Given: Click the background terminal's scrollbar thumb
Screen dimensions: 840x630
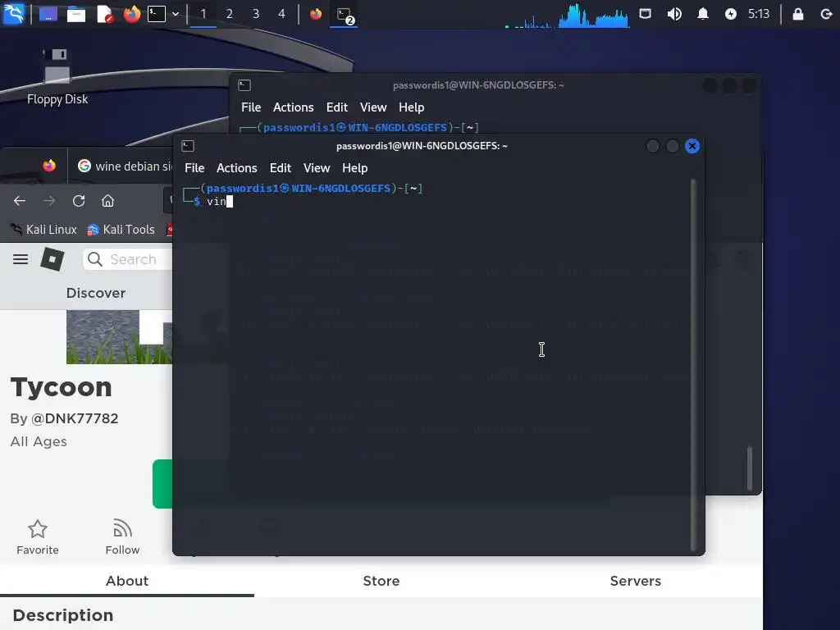Looking at the screenshot, I should coord(750,468).
